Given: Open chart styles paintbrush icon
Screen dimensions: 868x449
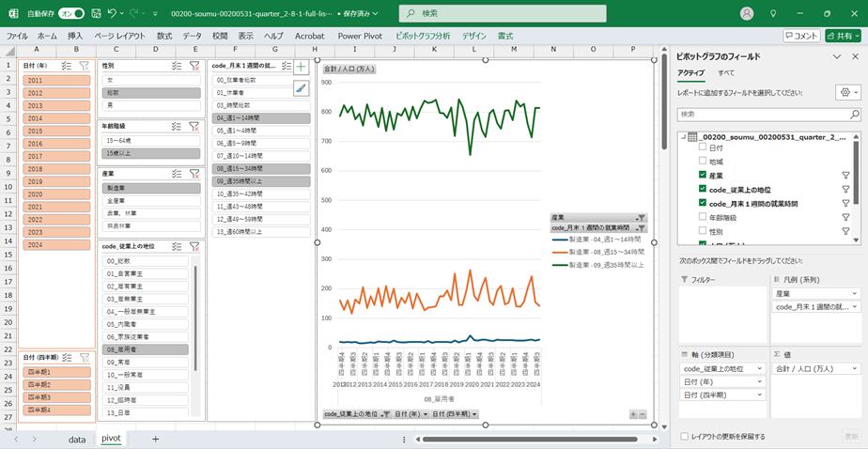Looking at the screenshot, I should click(301, 87).
